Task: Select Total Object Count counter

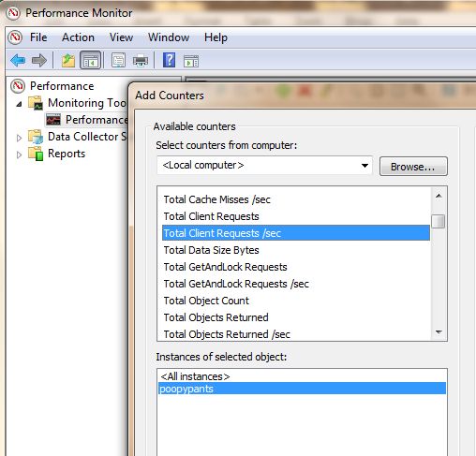Action: 296,301
